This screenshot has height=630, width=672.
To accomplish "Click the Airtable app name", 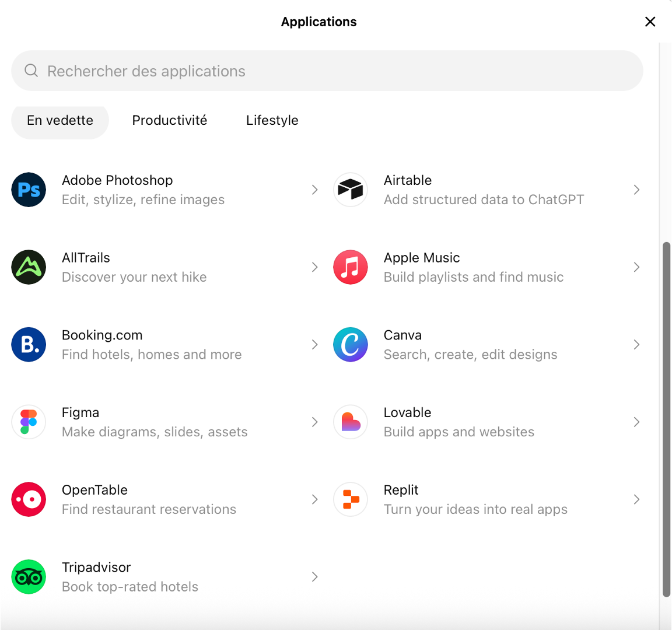I will (x=408, y=180).
